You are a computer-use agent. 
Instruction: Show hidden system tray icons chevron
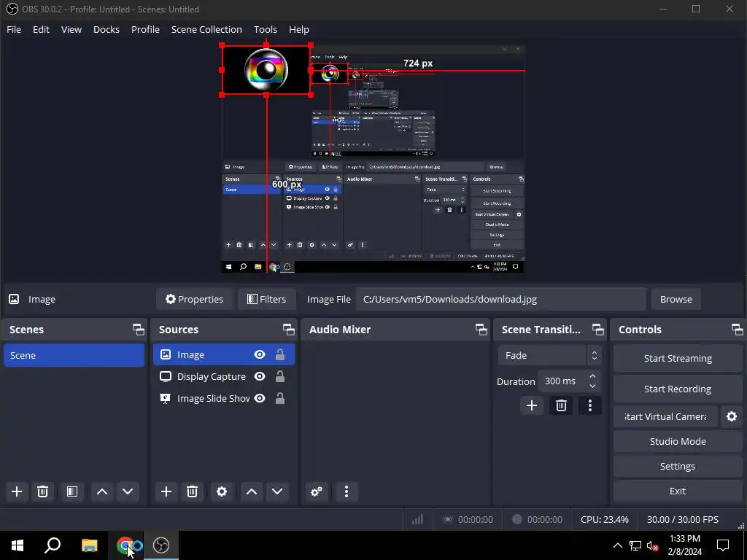point(617,545)
